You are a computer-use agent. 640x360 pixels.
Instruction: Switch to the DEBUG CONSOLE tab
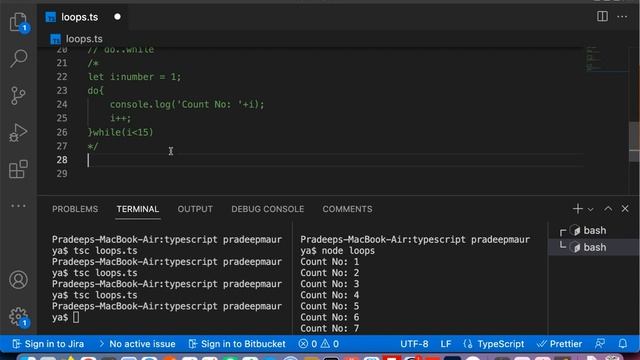pyautogui.click(x=268, y=209)
